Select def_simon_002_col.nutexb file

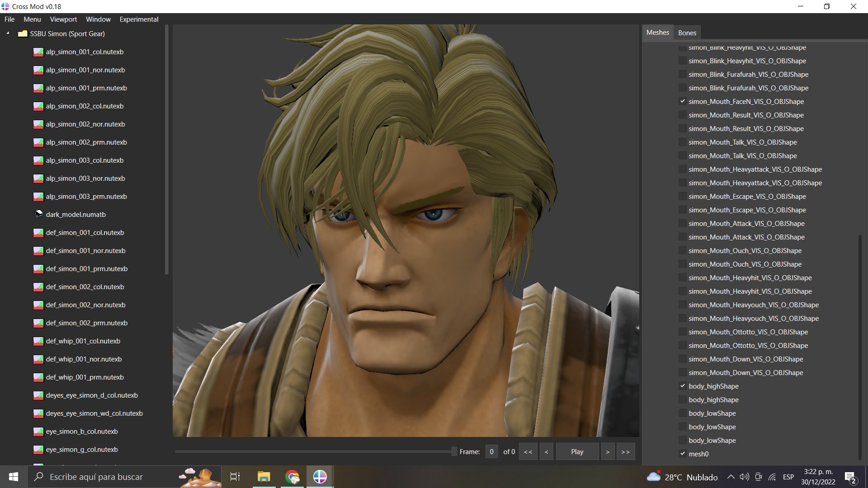(x=85, y=287)
